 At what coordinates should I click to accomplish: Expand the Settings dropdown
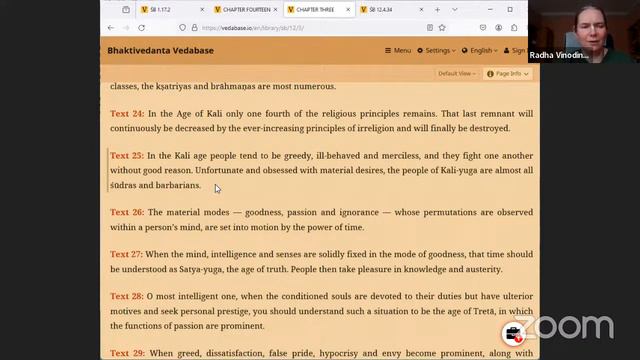(436, 51)
